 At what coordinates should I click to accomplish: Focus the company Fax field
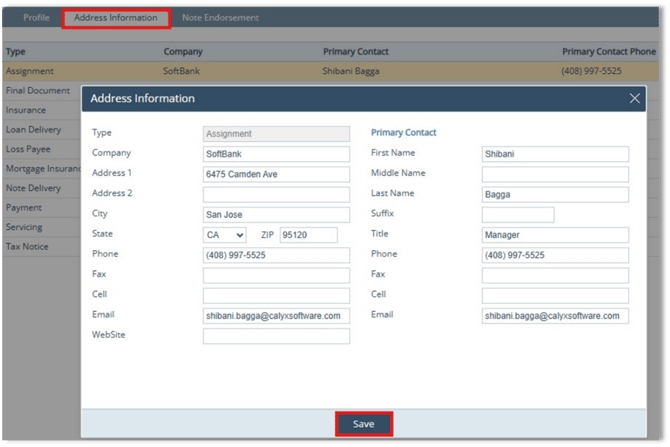point(276,275)
